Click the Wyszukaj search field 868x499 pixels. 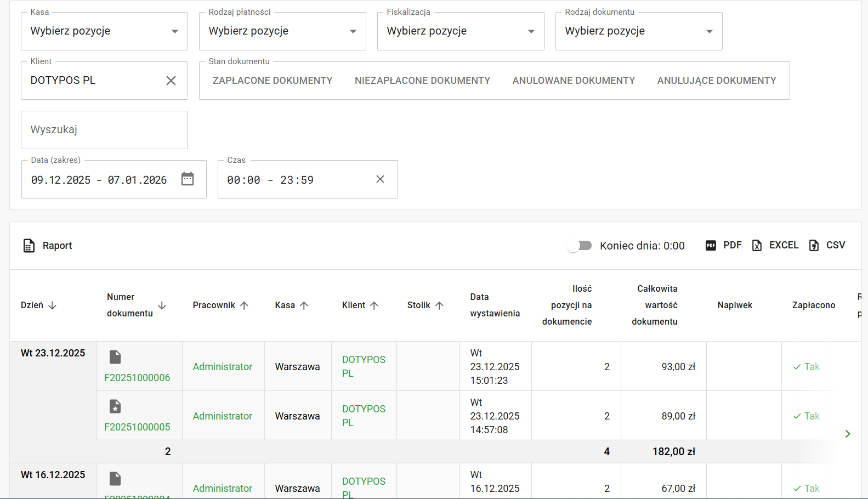[104, 130]
